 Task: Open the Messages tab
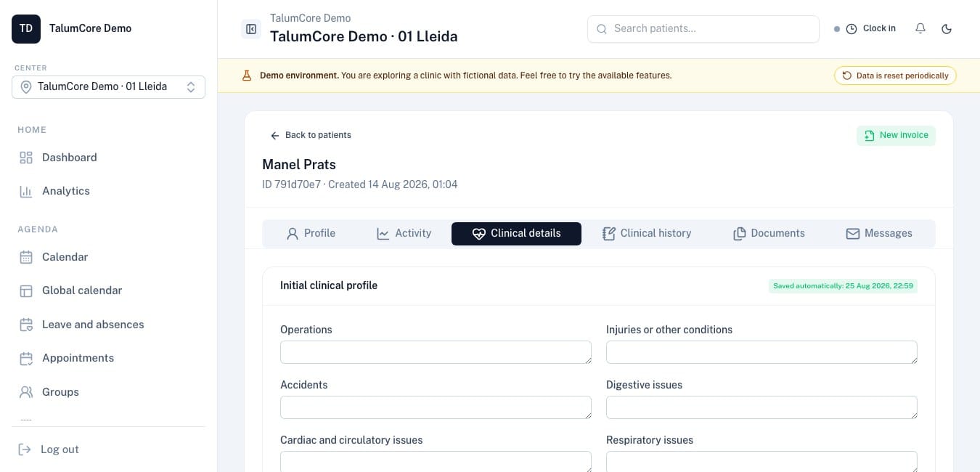879,233
